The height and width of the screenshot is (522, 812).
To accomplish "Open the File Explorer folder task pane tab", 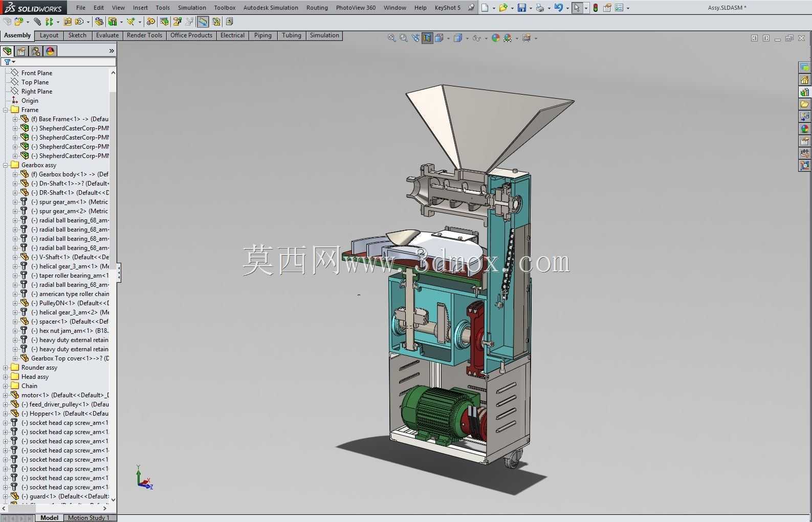I will coord(805,104).
